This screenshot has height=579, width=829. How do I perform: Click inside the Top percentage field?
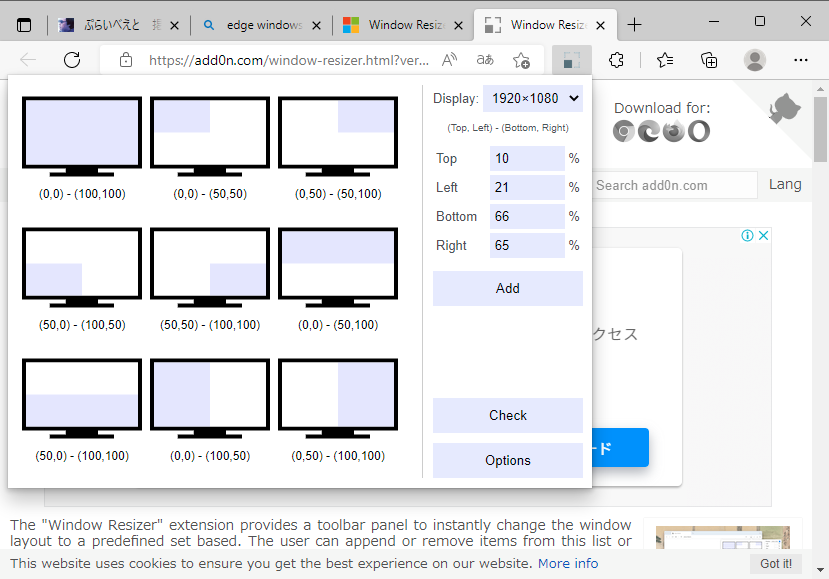coord(527,158)
